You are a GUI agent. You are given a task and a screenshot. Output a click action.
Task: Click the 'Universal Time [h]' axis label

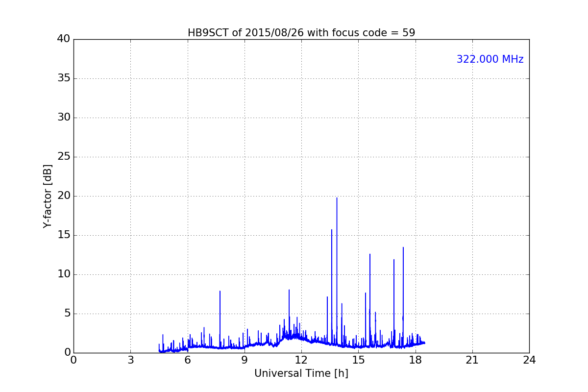coord(301,373)
